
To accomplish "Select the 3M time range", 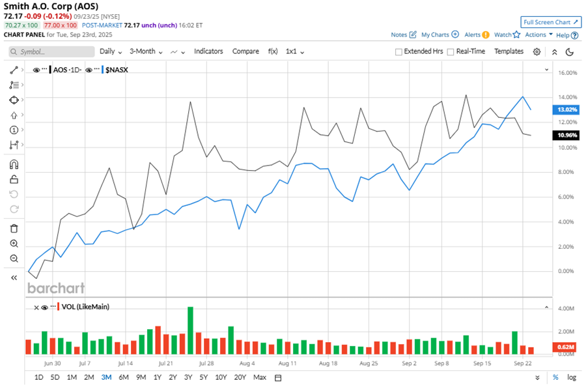I will click(x=107, y=377).
